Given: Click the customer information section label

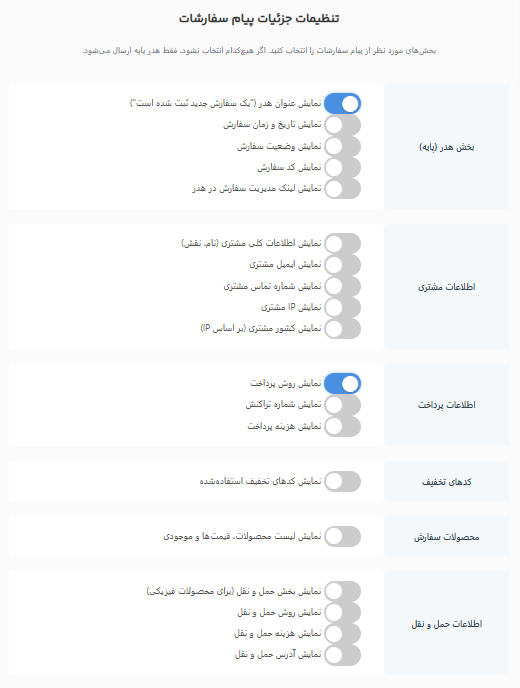Looking at the screenshot, I should tap(446, 287).
